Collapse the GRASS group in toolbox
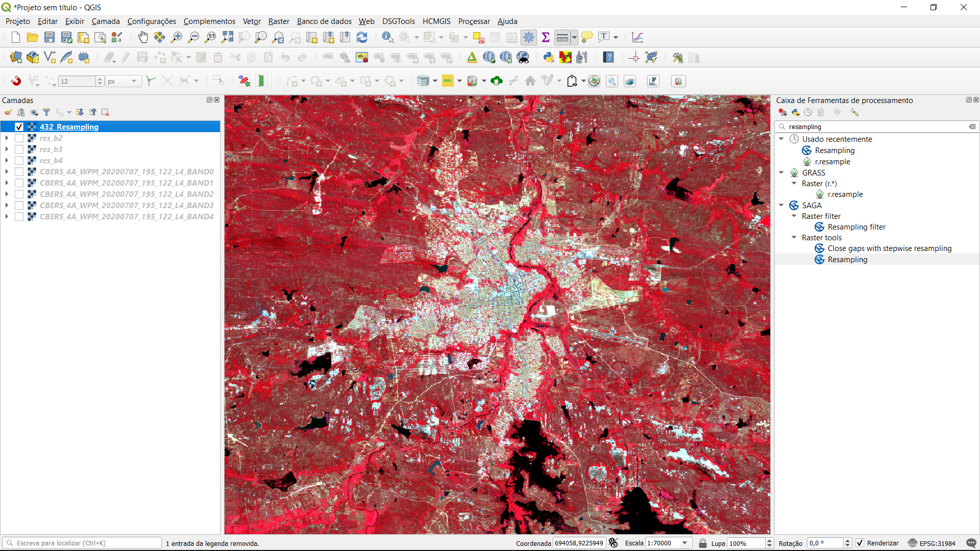The image size is (980, 551). (781, 172)
